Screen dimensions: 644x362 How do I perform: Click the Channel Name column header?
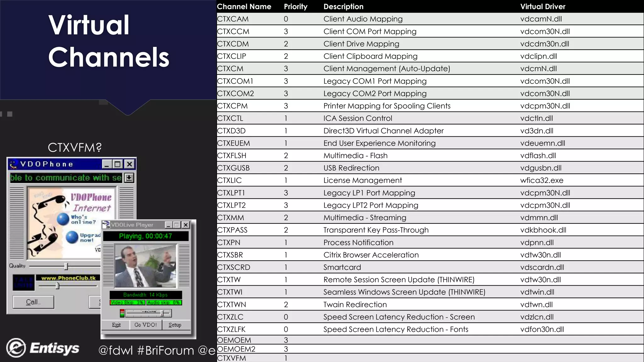coord(244,7)
